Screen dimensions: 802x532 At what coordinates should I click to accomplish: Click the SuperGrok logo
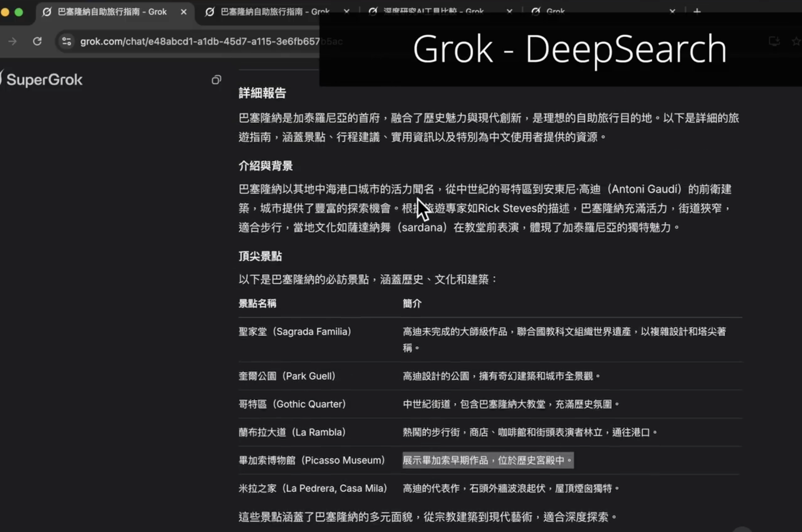click(42, 80)
